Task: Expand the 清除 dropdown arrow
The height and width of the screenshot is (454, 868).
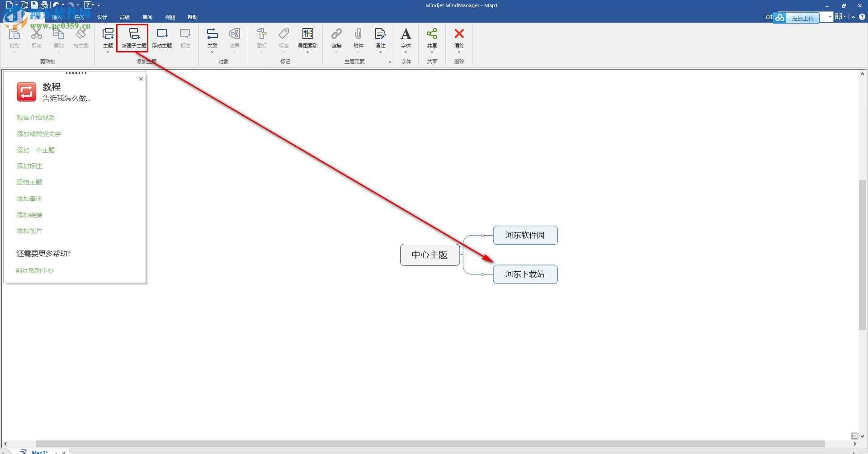Action: (459, 52)
